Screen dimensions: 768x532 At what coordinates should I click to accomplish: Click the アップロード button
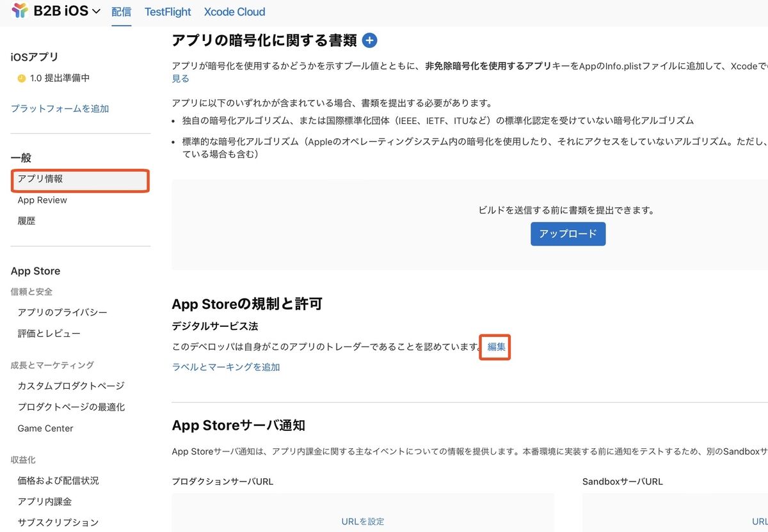pos(568,234)
